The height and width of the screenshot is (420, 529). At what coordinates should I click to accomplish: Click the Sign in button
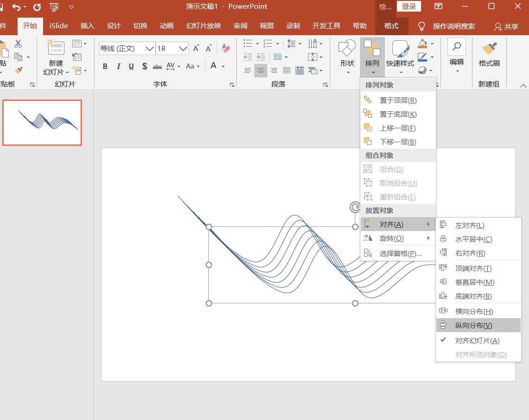[x=409, y=6]
